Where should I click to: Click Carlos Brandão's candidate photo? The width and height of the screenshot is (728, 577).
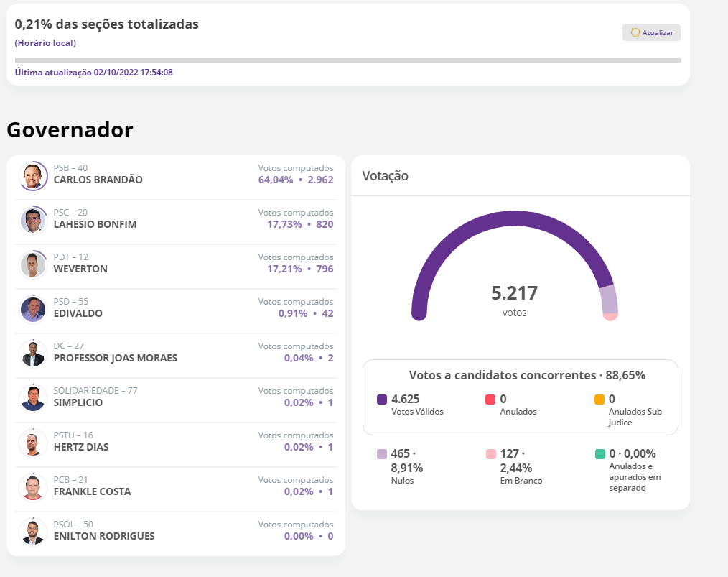coord(33,175)
